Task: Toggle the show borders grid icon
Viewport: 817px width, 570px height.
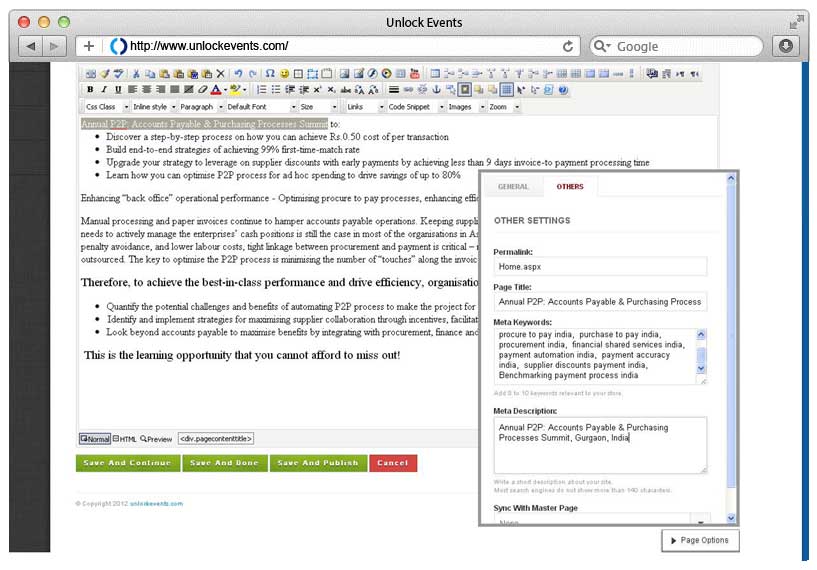Action: pos(506,90)
